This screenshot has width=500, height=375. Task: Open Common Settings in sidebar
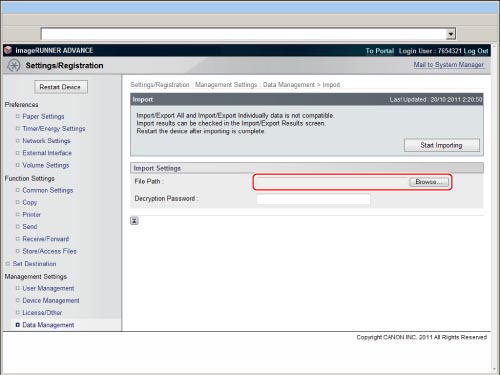click(48, 190)
